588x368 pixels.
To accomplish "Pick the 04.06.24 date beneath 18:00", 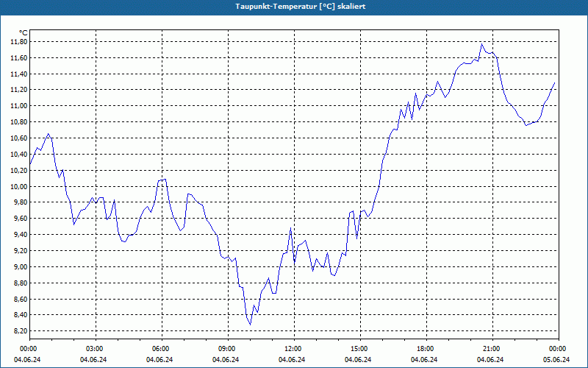I will point(424,360).
